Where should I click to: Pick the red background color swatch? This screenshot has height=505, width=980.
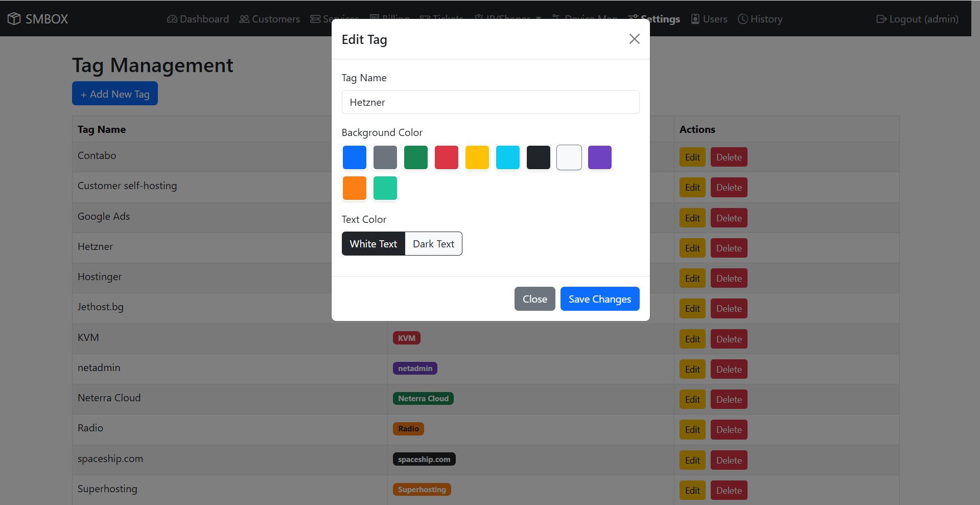(447, 157)
